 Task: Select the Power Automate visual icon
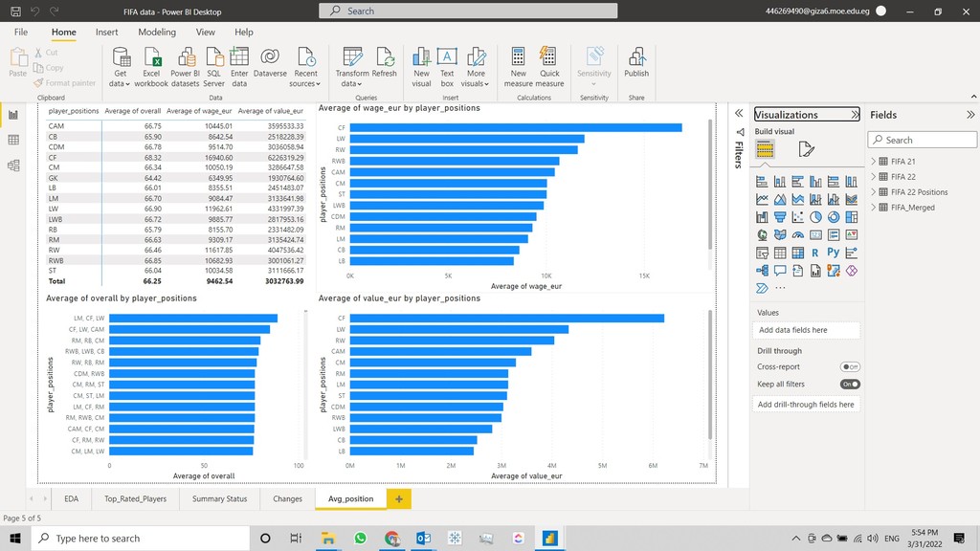tap(762, 288)
